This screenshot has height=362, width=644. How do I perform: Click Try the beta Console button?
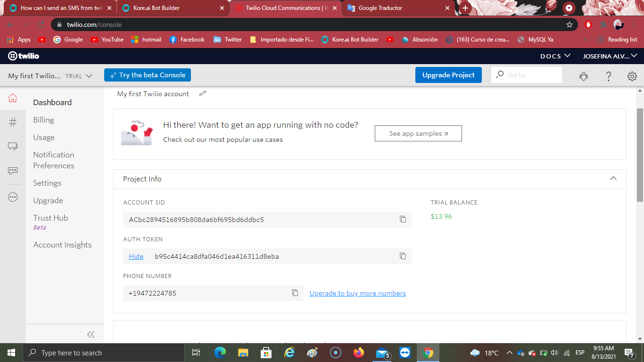coord(148,75)
